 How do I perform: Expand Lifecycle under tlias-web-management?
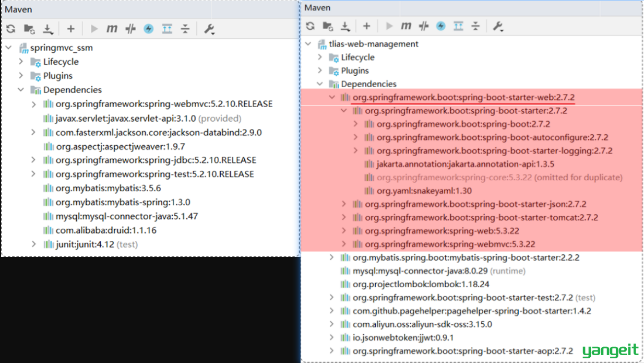point(320,57)
